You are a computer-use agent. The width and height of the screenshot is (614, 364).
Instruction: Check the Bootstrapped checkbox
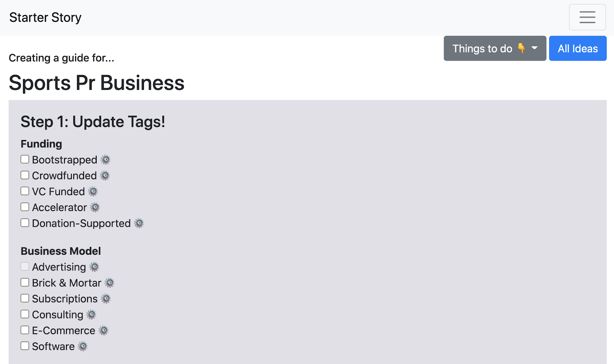click(25, 159)
